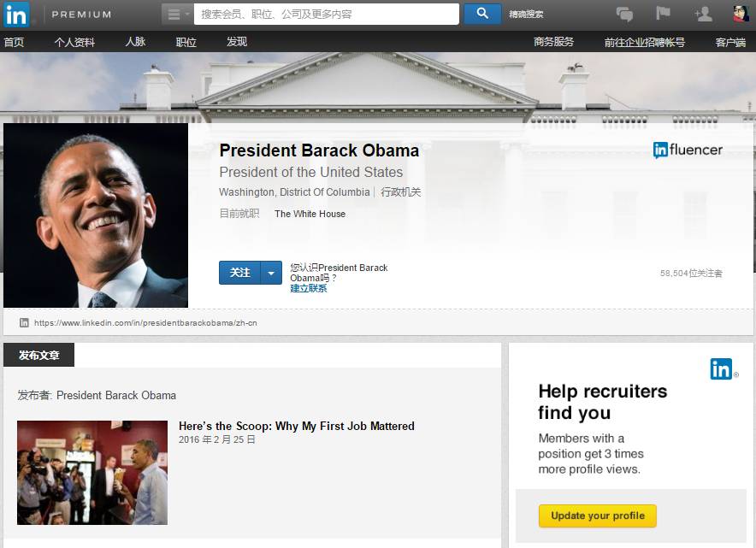The image size is (756, 548).
Task: Open the ice cream shop article thumbnail
Action: coord(92,472)
